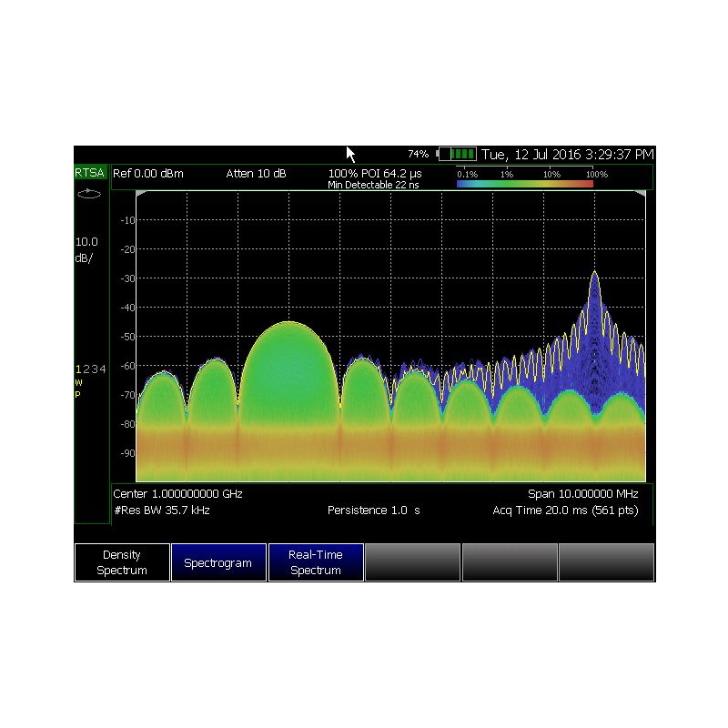Screen dimensions: 728x728
Task: Click the battery level icon
Action: pyautogui.click(x=457, y=154)
